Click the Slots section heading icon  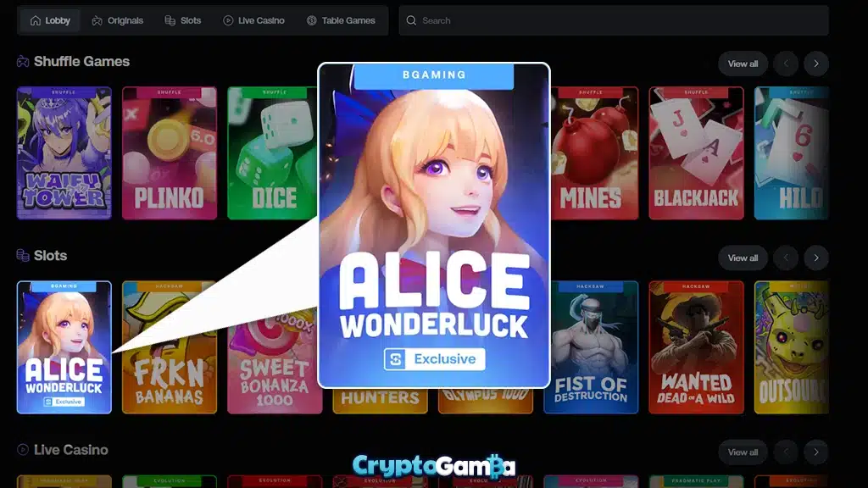(x=23, y=255)
